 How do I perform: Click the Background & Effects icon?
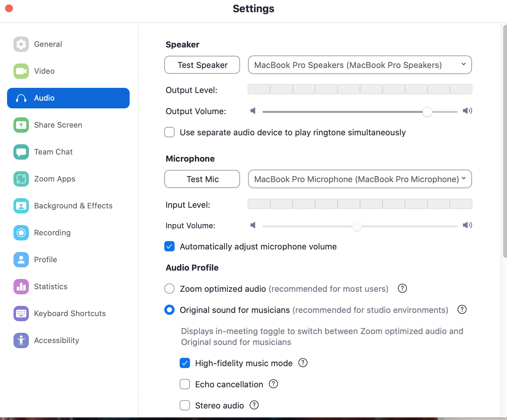click(x=21, y=206)
